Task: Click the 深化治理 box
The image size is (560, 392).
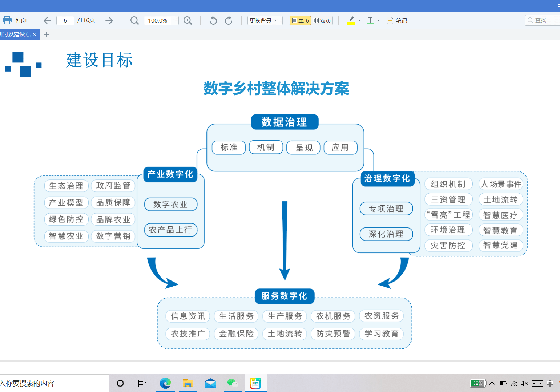Action: pyautogui.click(x=386, y=234)
